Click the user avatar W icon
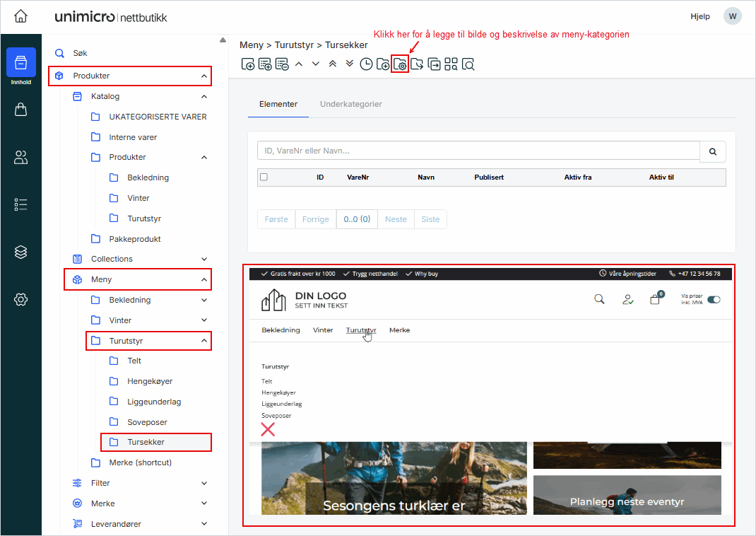 733,16
